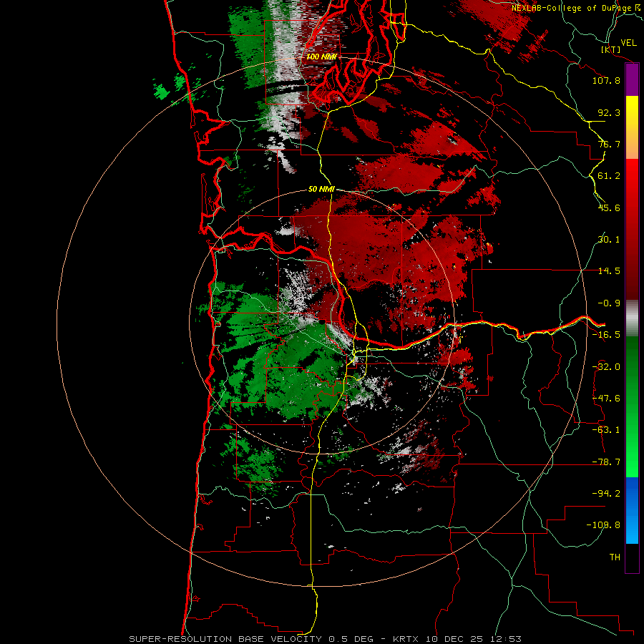
Task: Select the 76.7 scale value
Action: click(609, 144)
